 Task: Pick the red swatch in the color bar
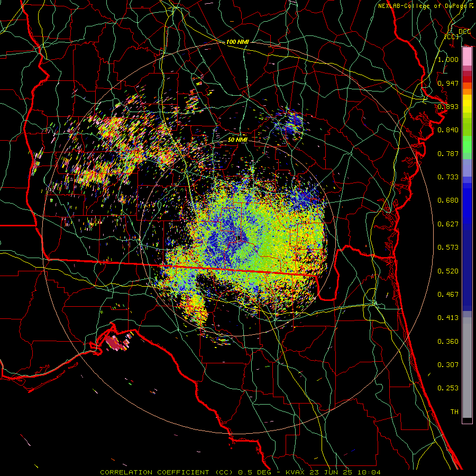[x=467, y=79]
